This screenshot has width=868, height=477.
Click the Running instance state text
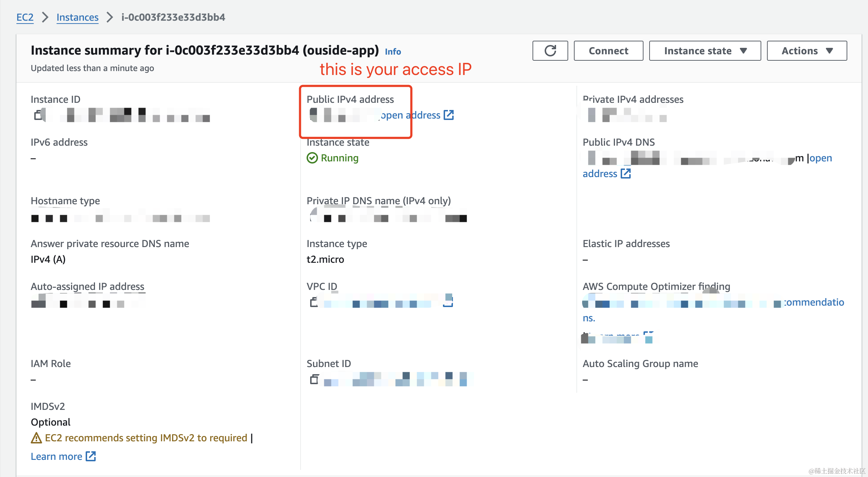tap(340, 158)
